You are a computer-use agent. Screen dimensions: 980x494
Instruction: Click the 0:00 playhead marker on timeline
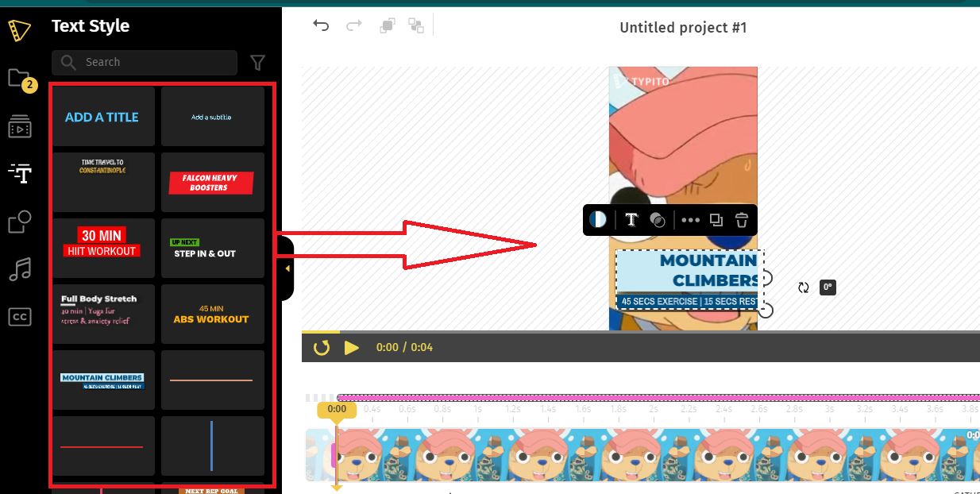337,409
